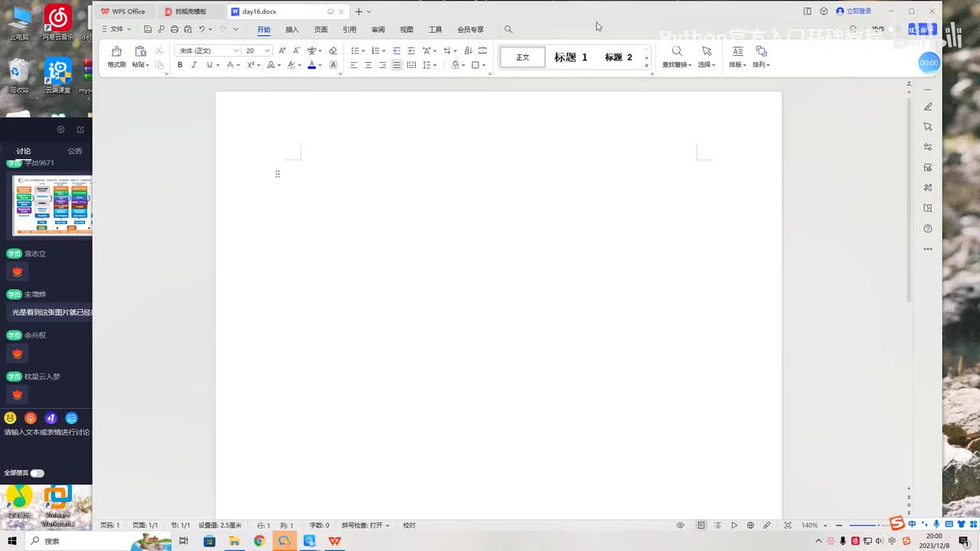This screenshot has width=980, height=551.
Task: Switch to the 引用 ribbon tab
Action: click(350, 30)
